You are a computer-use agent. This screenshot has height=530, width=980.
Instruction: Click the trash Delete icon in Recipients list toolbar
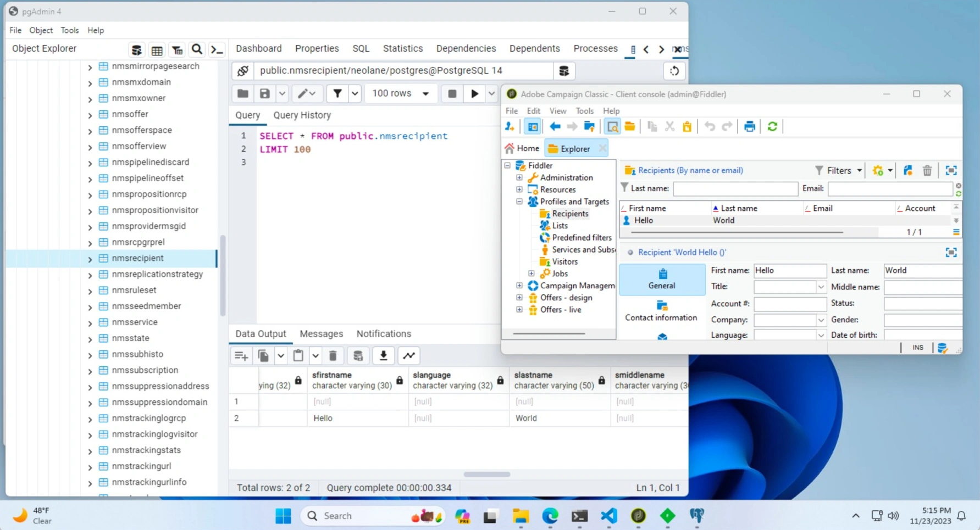click(927, 171)
